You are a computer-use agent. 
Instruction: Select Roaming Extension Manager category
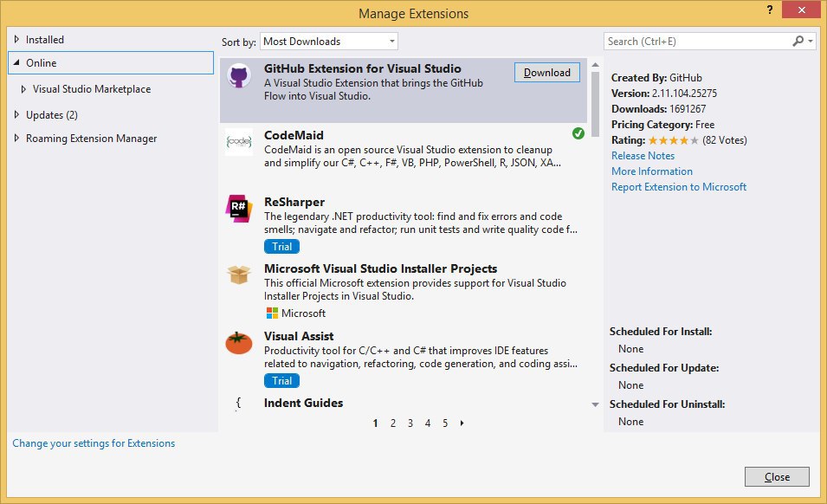point(91,139)
